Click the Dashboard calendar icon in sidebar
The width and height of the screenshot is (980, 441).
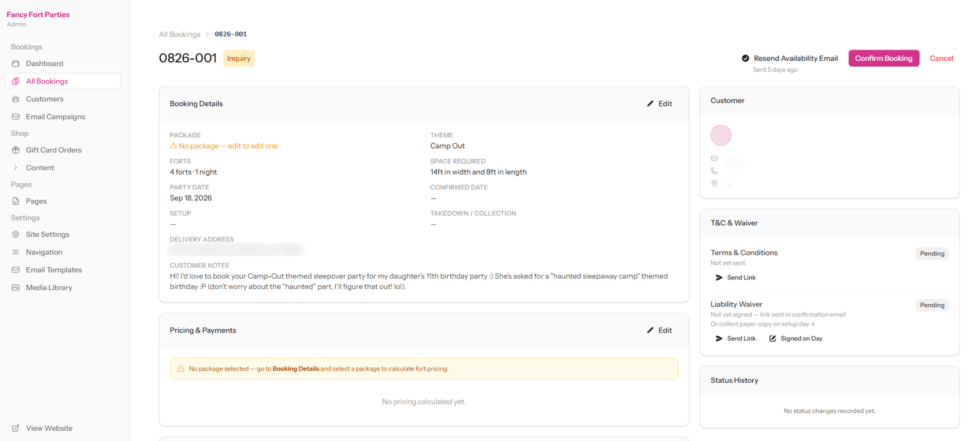pos(16,64)
